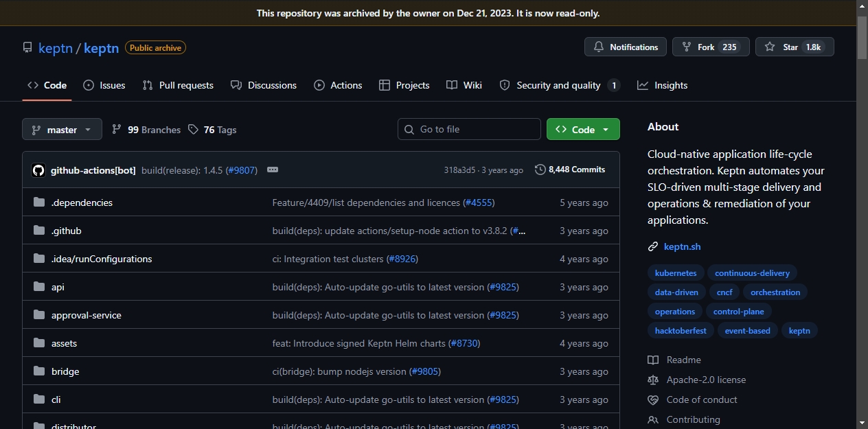Focus the Go to file search field
This screenshot has height=429, width=868.
coord(469,129)
